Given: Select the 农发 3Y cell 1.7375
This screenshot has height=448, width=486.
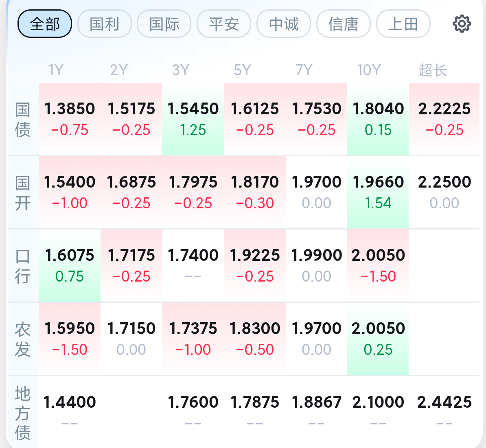Looking at the screenshot, I should coord(193,338).
